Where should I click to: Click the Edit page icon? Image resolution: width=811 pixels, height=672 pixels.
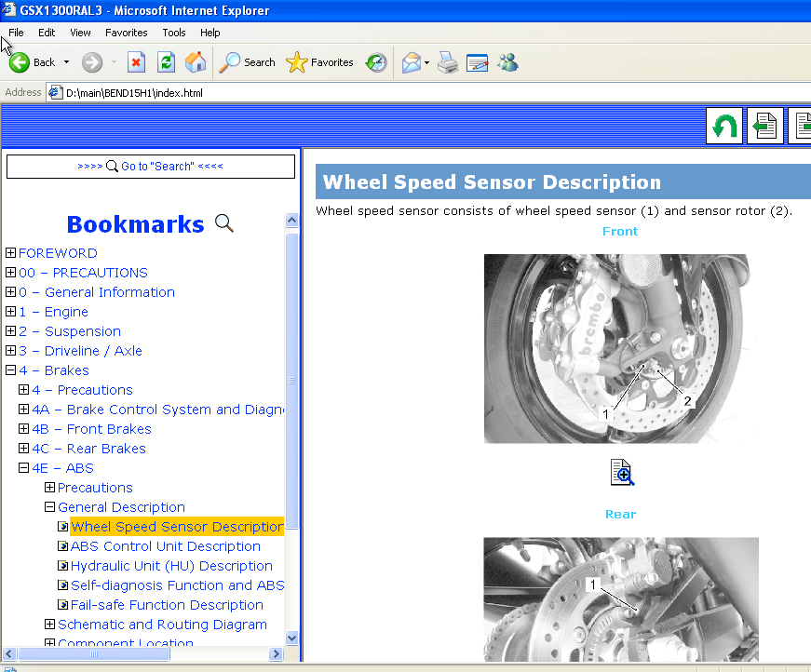pos(477,62)
